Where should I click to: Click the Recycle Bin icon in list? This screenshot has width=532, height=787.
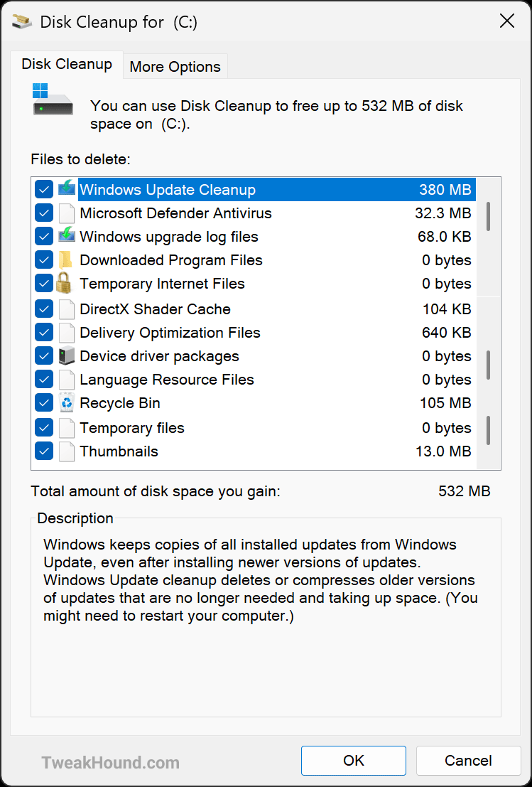tap(66, 403)
